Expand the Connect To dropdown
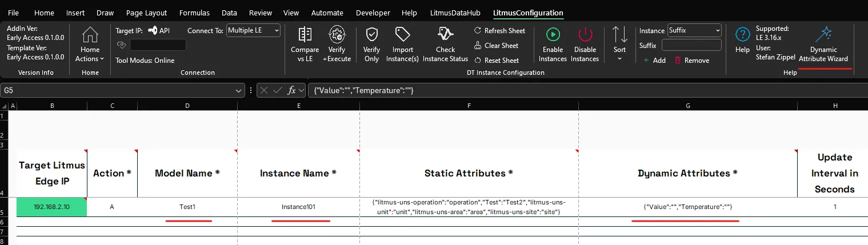This screenshot has width=868, height=245. click(x=277, y=30)
